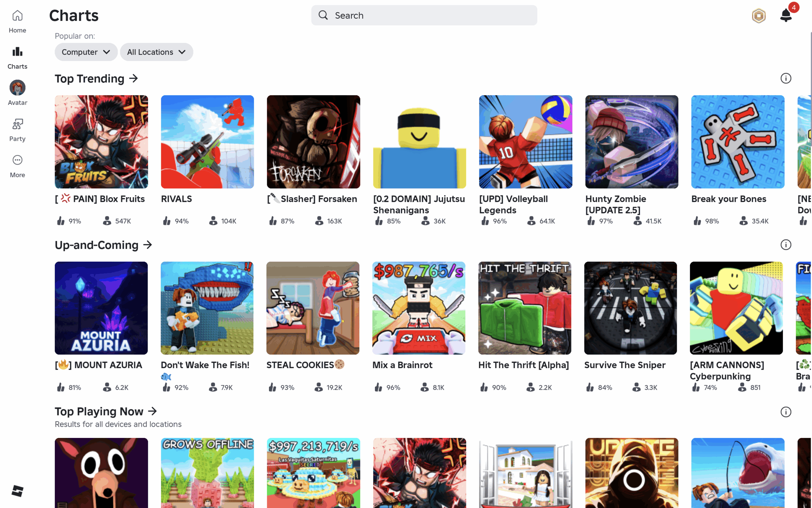Click the thumbs-up icon under Blox Fruits

point(61,221)
